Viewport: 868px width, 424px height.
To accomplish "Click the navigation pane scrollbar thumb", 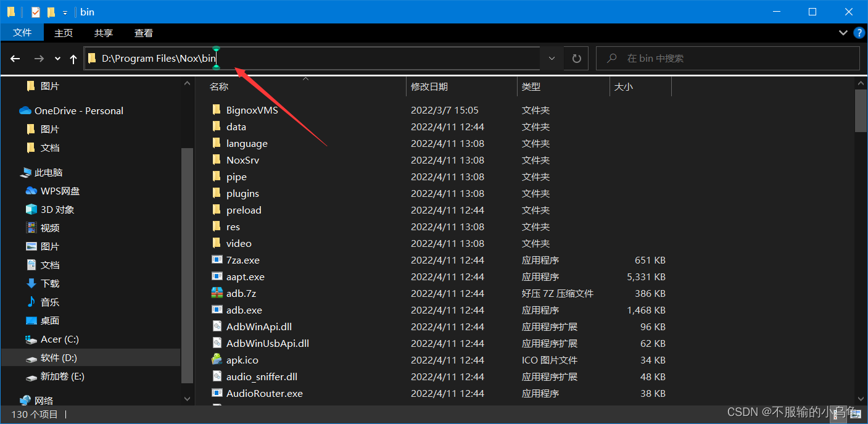I will [x=187, y=265].
